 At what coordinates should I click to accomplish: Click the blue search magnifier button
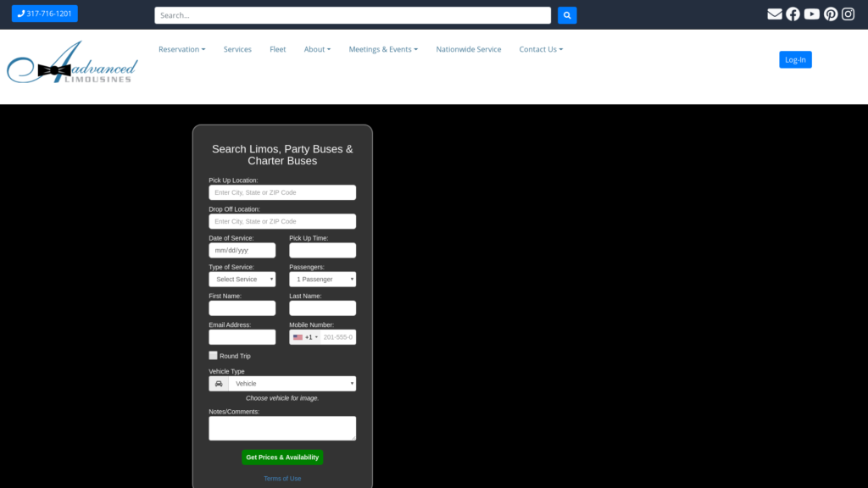tap(567, 15)
